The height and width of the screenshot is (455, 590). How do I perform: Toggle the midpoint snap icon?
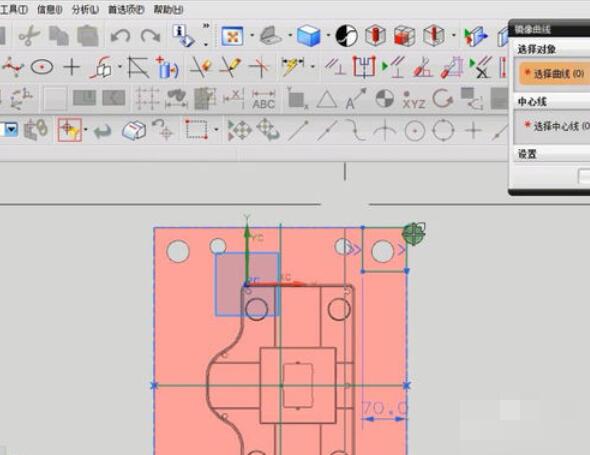tap(327, 130)
